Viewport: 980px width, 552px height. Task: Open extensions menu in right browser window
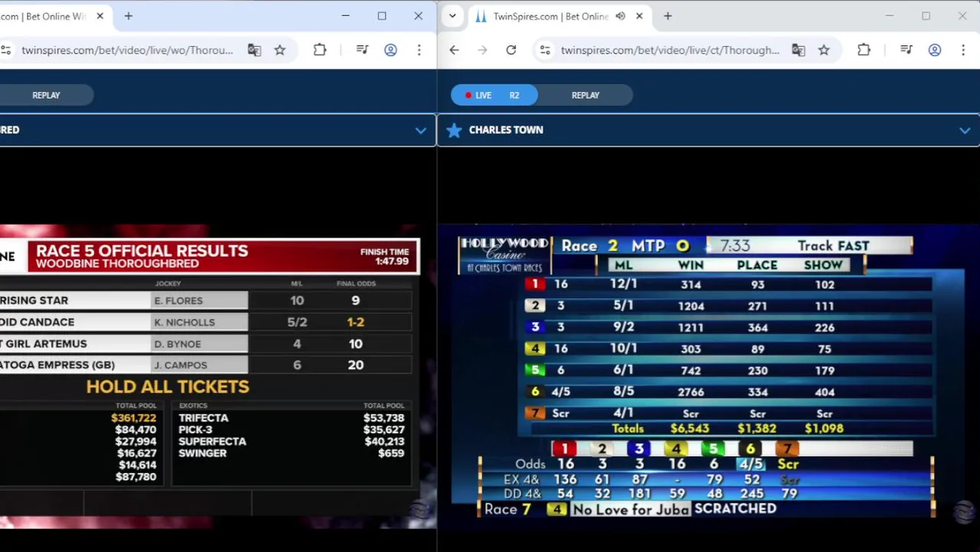[x=863, y=50]
